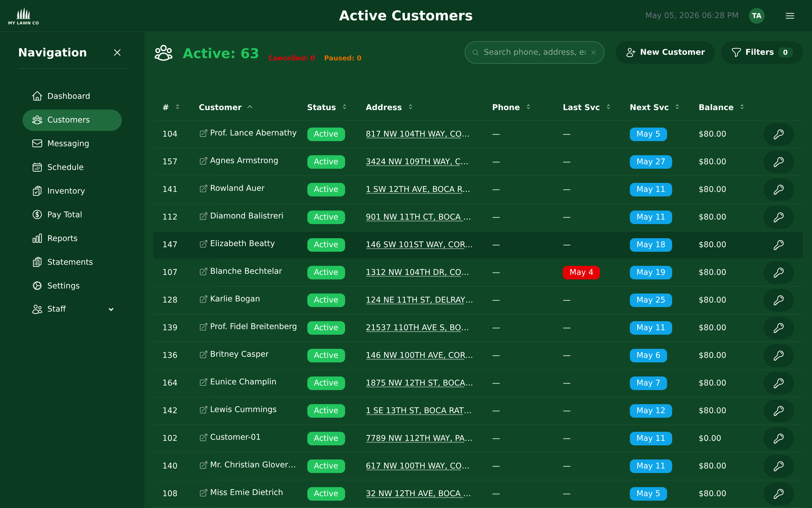This screenshot has height=508, width=812.
Task: Open address 817 NW 104TH WAY link
Action: 417,134
